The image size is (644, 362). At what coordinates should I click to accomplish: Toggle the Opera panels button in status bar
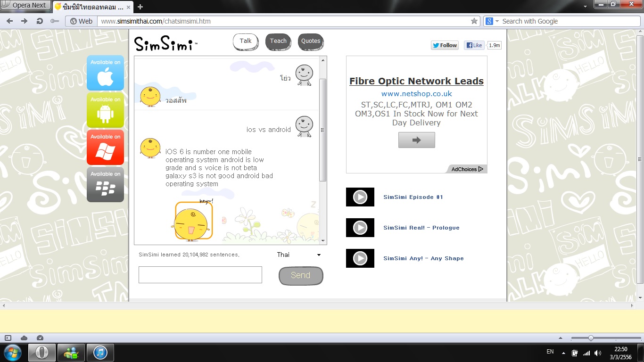click(8, 338)
